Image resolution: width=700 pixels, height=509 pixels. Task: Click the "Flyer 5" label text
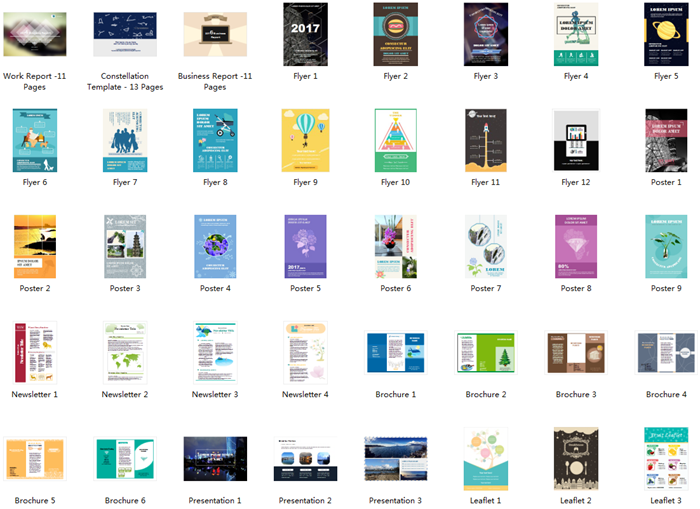point(666,76)
